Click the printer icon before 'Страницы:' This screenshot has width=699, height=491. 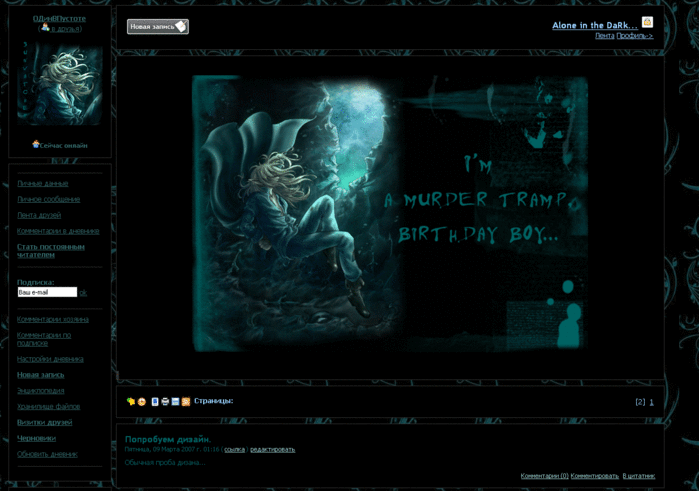[165, 402]
